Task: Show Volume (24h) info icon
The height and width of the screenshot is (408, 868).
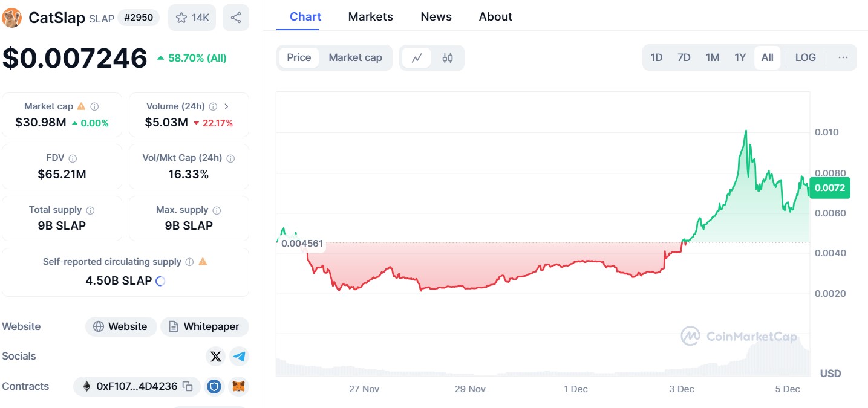Action: coord(213,106)
